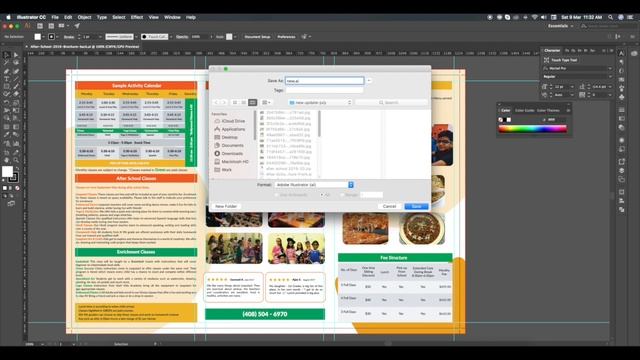The height and width of the screenshot is (360, 640).
Task: Expand the Save As dialog arrow
Action: [369, 81]
